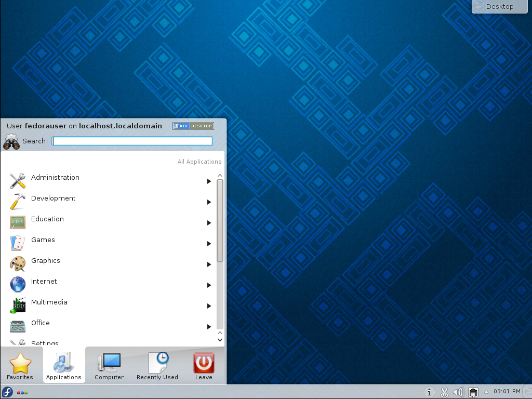Click the 03:01 PM clock
This screenshot has width=532, height=399.
click(x=507, y=391)
